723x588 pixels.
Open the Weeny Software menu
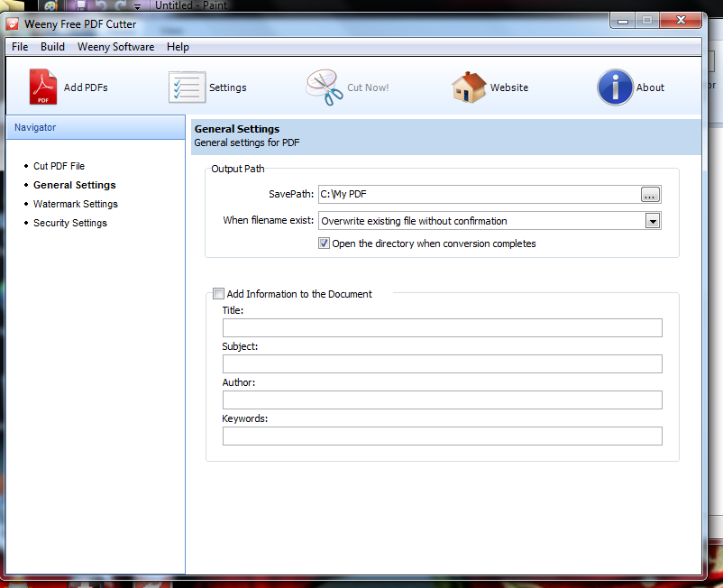coord(115,47)
